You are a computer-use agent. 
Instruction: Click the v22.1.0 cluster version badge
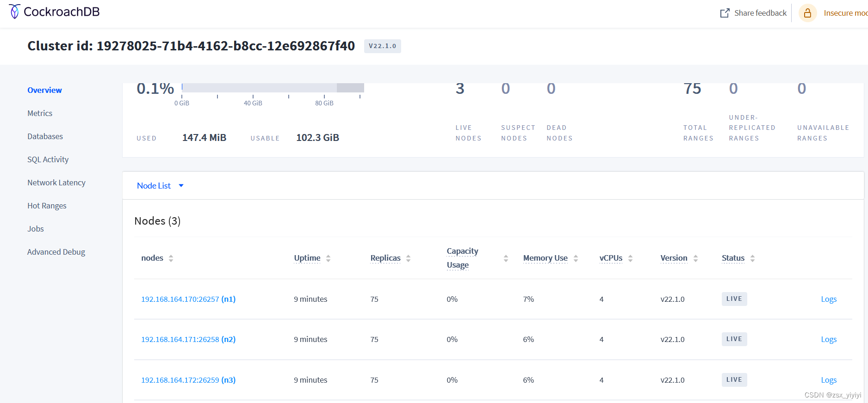coord(383,46)
